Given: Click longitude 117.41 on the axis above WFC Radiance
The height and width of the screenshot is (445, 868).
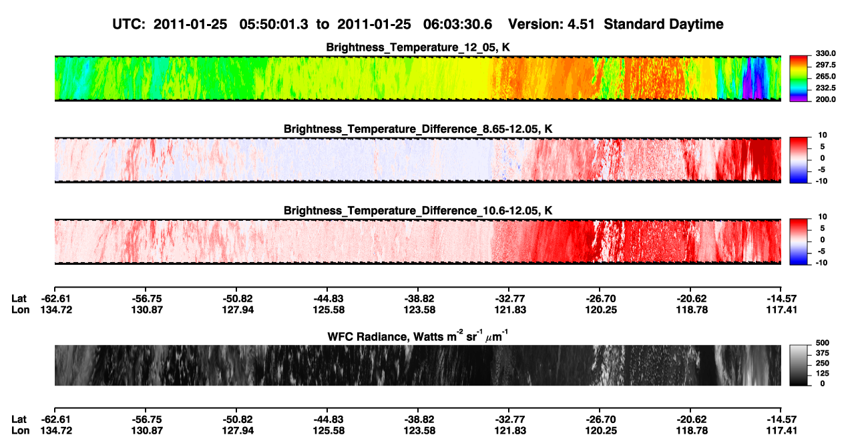Looking at the screenshot, I should click(x=782, y=309).
